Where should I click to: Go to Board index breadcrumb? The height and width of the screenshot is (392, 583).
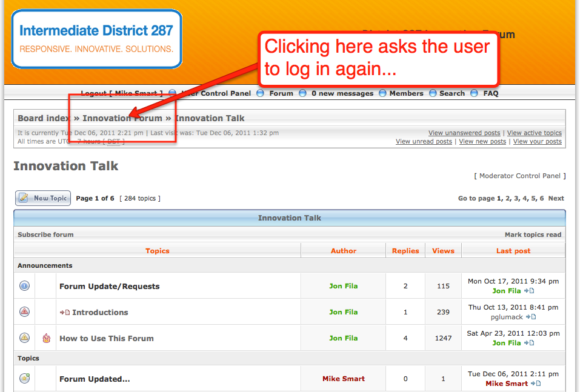pyautogui.click(x=43, y=118)
